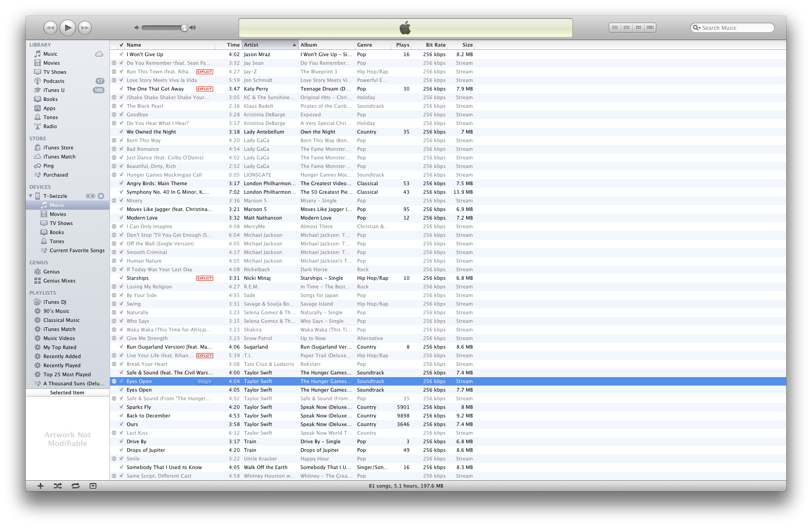Skip to the next track
812x527 pixels.
(85, 28)
